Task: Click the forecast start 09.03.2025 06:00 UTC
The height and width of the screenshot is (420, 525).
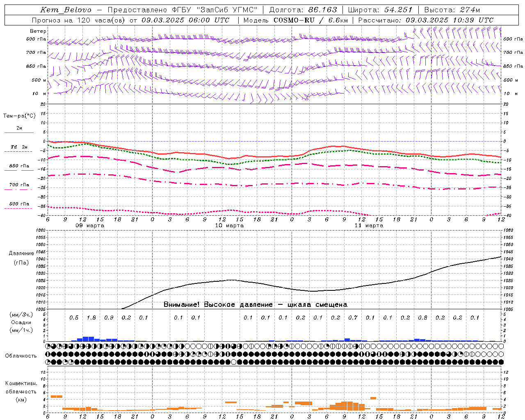Action: (x=185, y=20)
